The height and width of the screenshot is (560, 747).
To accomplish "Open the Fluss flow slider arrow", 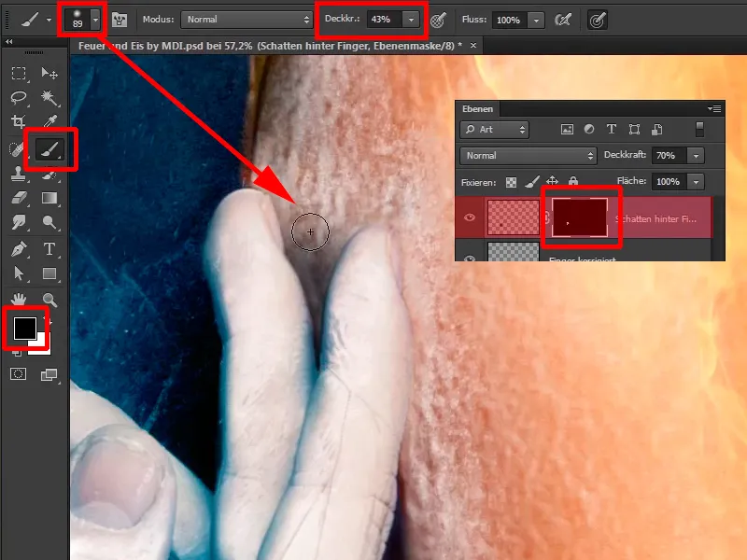I will 536,20.
